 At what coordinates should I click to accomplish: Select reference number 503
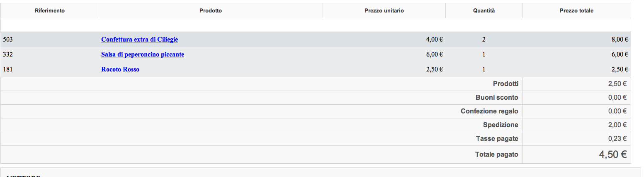pos(8,39)
